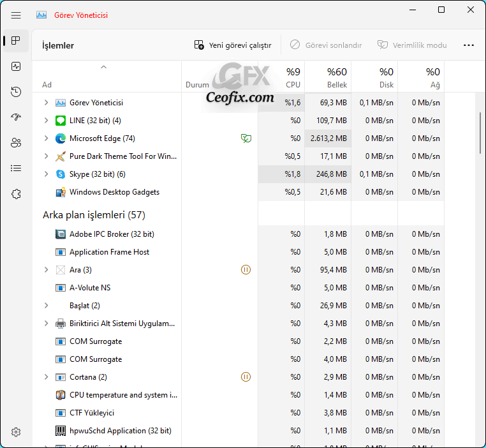Click the Adobe IPC Broker icon

click(x=61, y=234)
